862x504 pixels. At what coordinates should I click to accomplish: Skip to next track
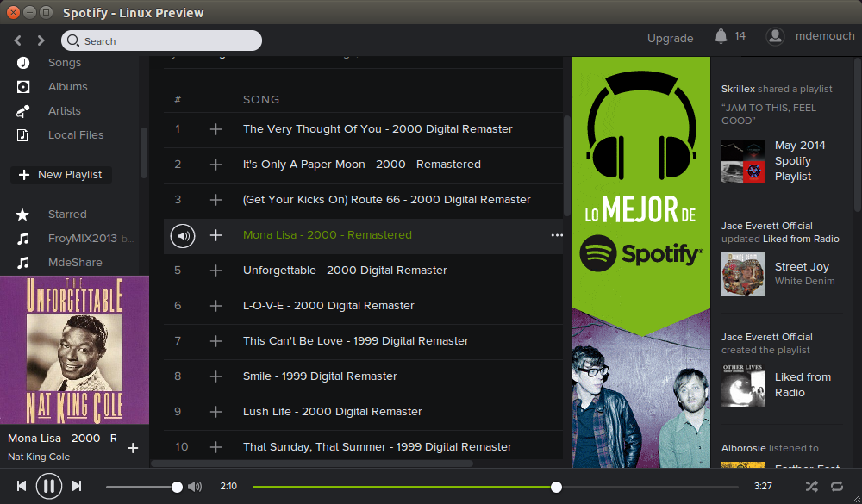click(77, 486)
